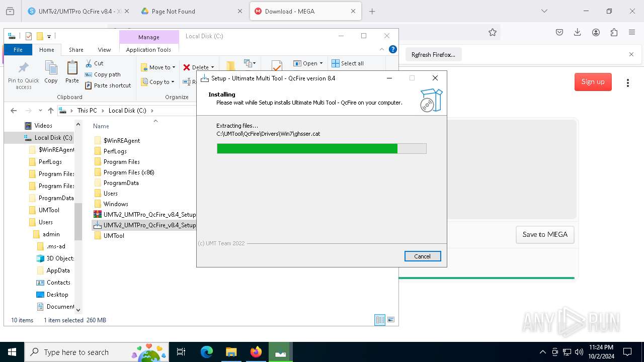Open the Firefox hamburger application menu
Image resolution: width=644 pixels, height=362 pixels.
(x=632, y=32)
